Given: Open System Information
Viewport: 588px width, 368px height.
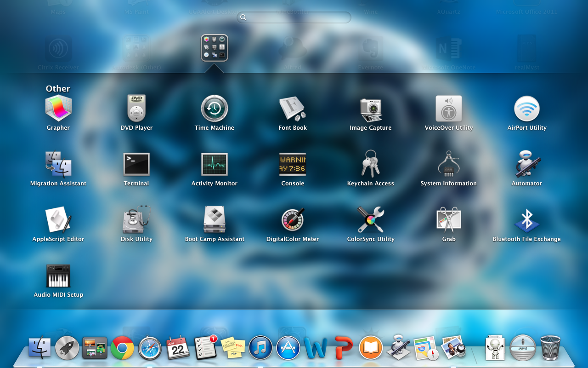Looking at the screenshot, I should coord(449,164).
